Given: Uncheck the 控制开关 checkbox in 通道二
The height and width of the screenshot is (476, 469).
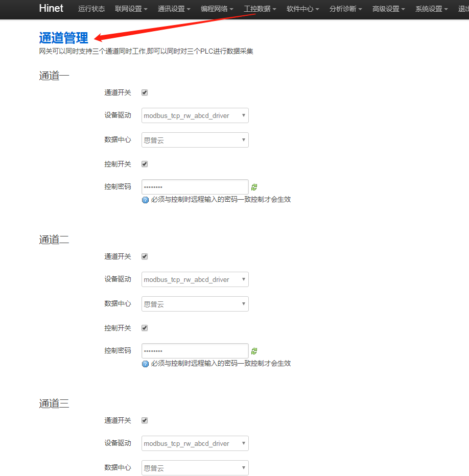Looking at the screenshot, I should tap(145, 328).
